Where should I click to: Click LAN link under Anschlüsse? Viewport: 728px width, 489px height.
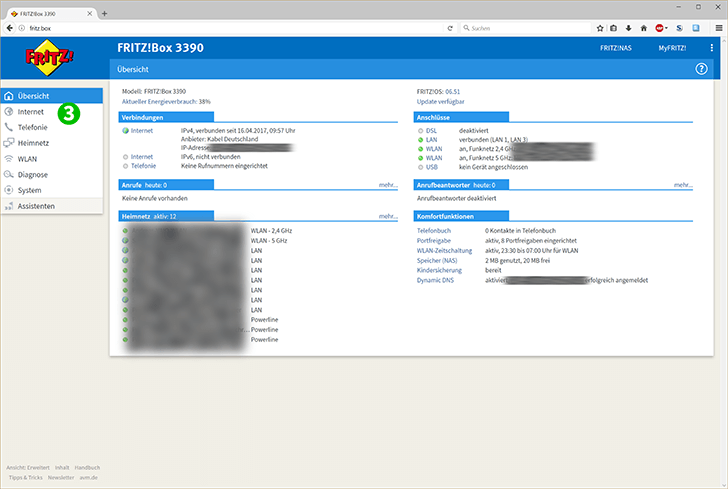[431, 139]
